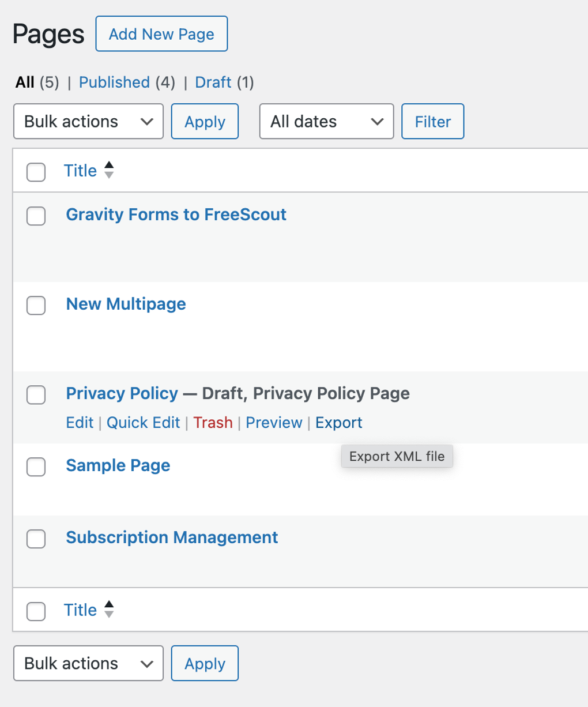This screenshot has height=707, width=588.
Task: Edit the Privacy Policy page
Action: point(80,422)
